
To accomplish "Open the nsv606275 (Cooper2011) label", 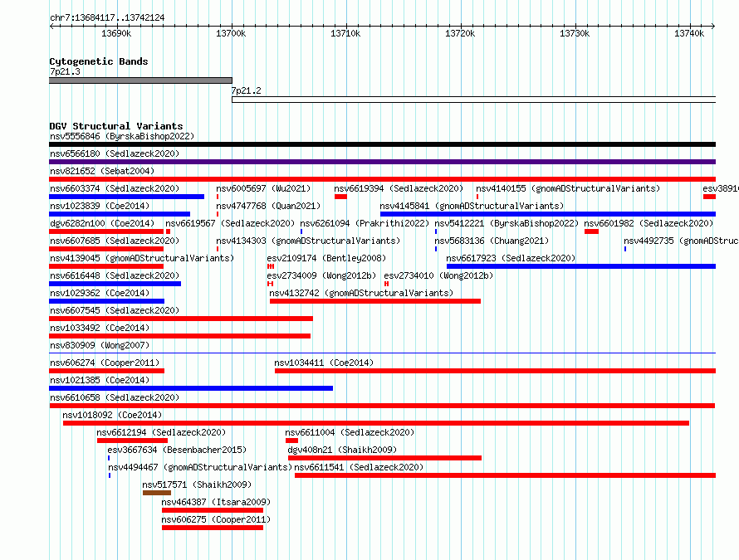I will point(216,520).
